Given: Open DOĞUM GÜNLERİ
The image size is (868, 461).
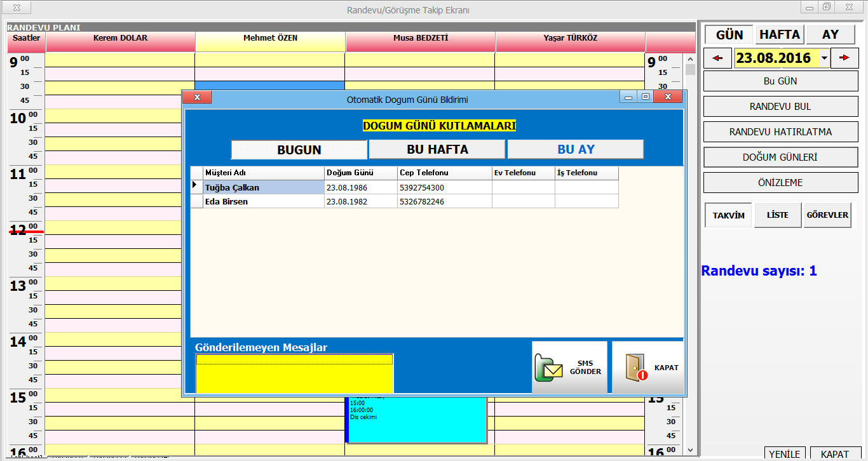Looking at the screenshot, I should click(780, 157).
